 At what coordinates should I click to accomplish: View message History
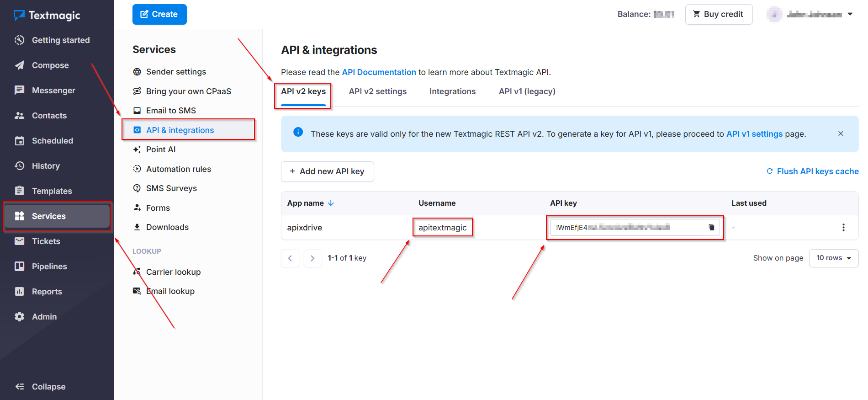pos(57,166)
